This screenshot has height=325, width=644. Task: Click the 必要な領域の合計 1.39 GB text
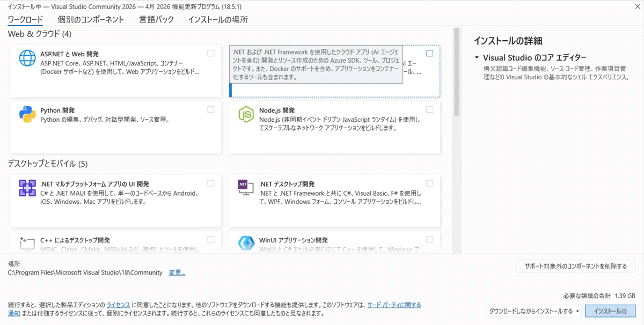[599, 296]
